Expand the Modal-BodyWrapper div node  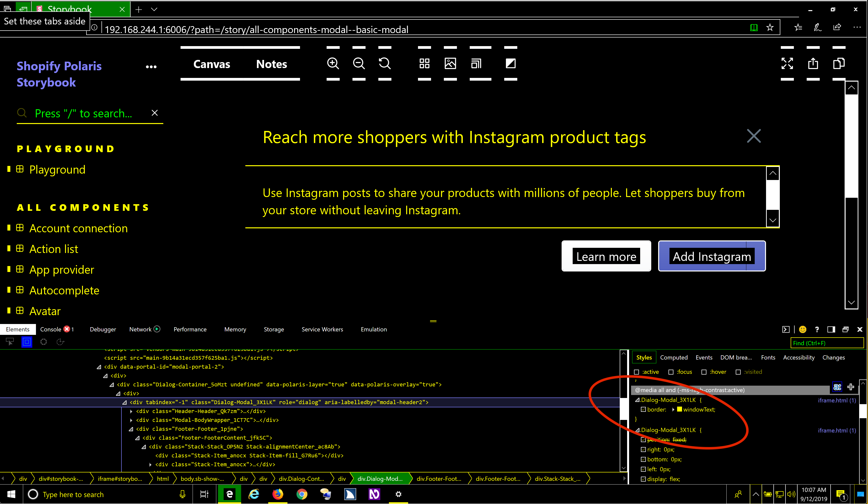pos(131,420)
